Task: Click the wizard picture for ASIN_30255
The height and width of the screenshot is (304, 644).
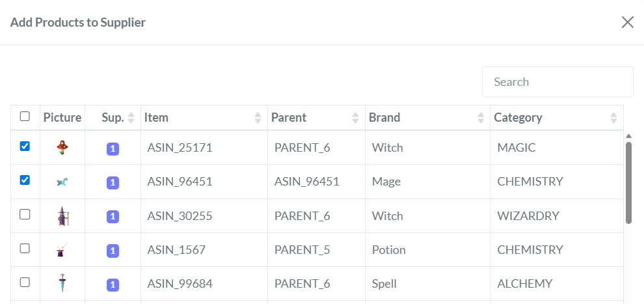Action: (62, 216)
